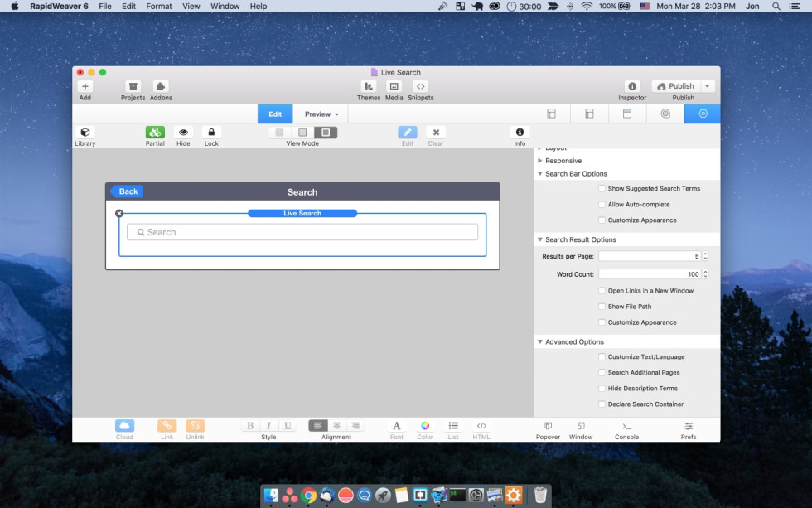Apply Underline style button
Image resolution: width=812 pixels, height=508 pixels.
pos(288,426)
